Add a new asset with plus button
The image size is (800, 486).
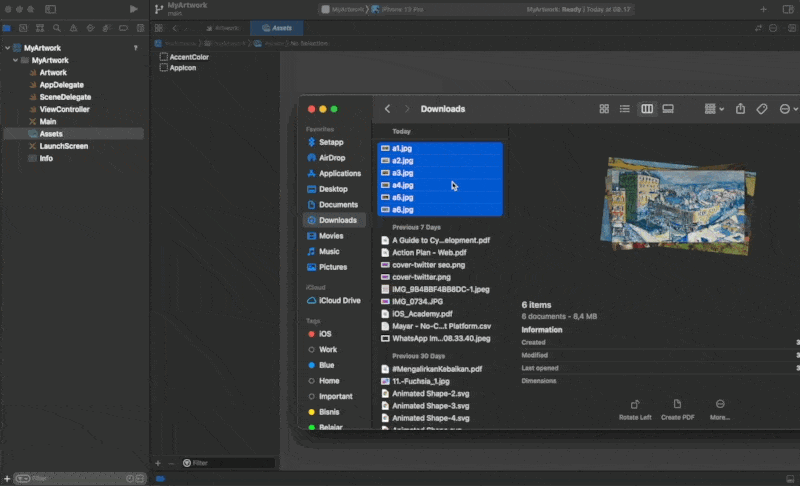coord(158,463)
